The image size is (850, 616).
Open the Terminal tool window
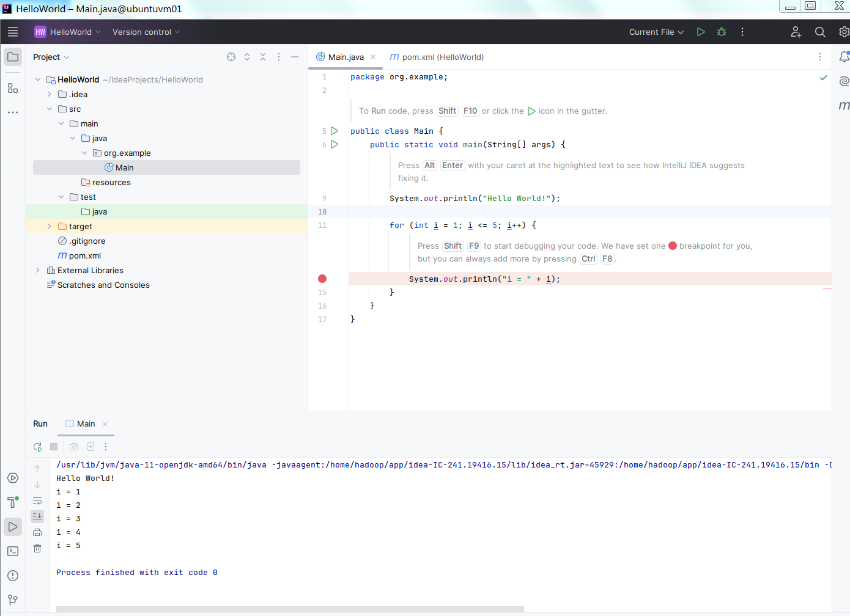point(13,551)
